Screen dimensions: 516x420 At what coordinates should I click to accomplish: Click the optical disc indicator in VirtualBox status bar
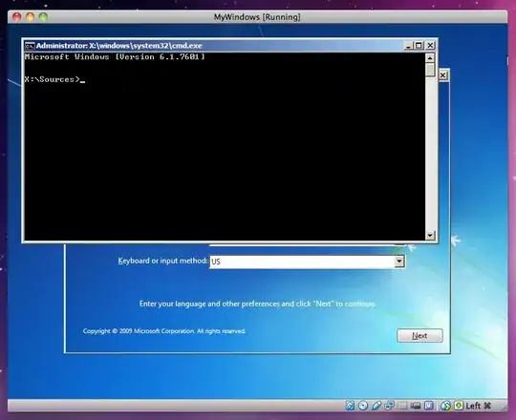[x=363, y=406]
